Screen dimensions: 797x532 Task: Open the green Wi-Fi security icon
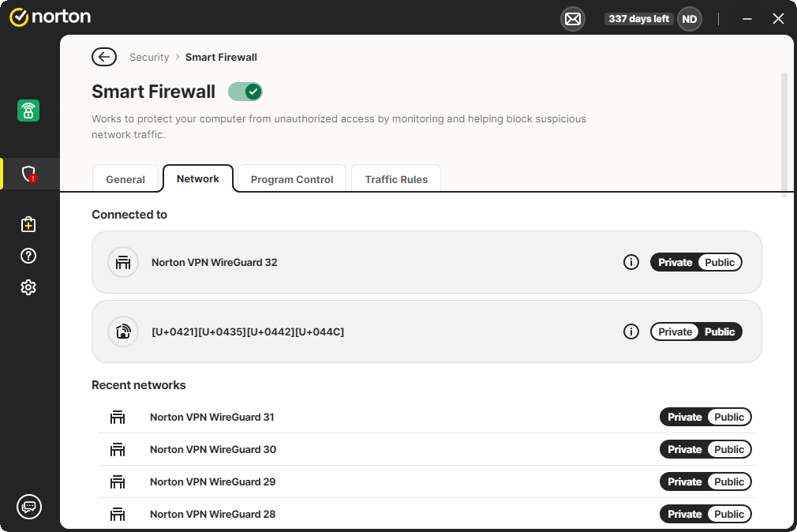[28, 111]
